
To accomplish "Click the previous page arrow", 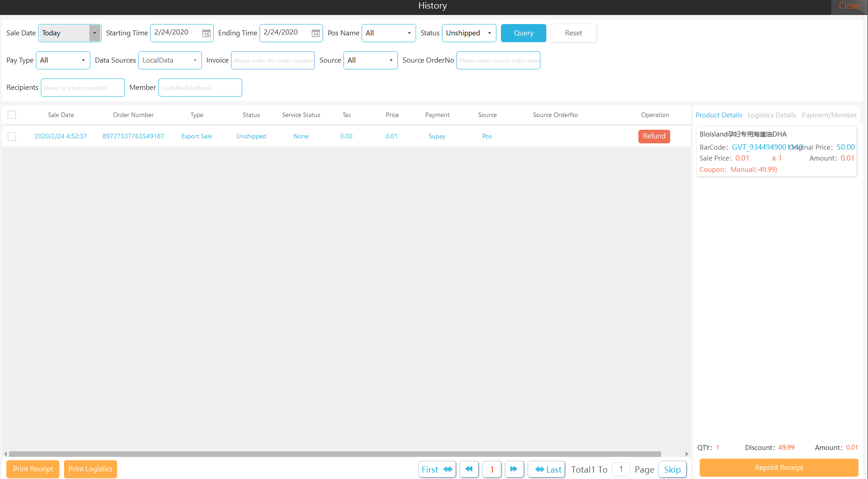I will pos(469,469).
